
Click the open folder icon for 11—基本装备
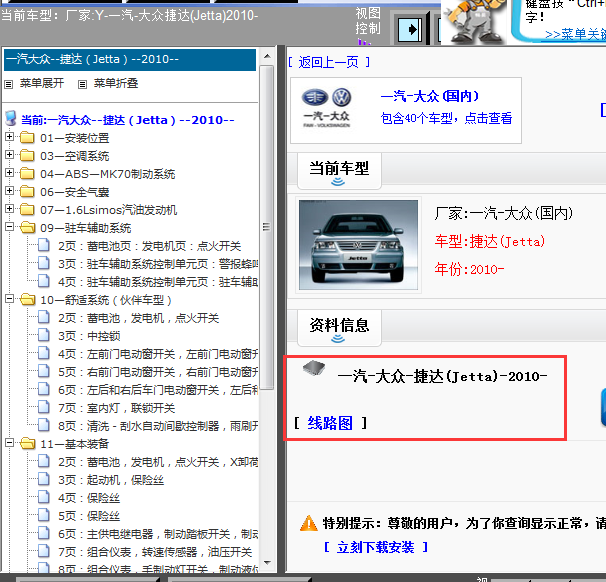(27, 443)
